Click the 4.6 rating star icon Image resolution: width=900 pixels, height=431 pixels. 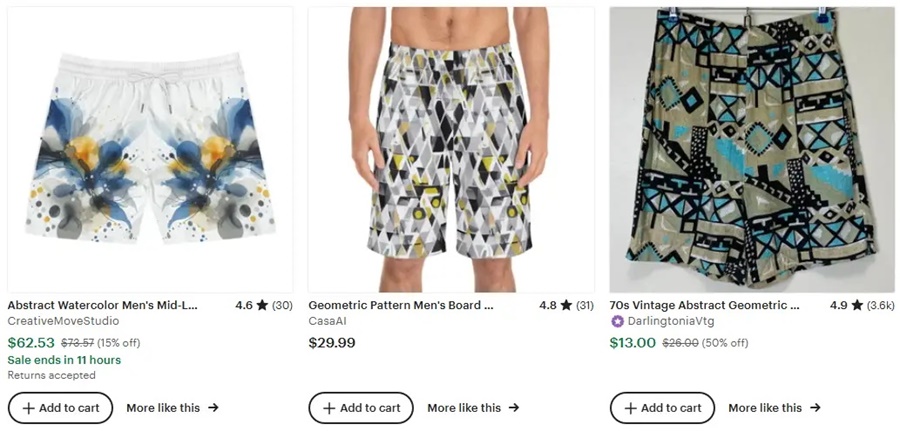tap(262, 305)
